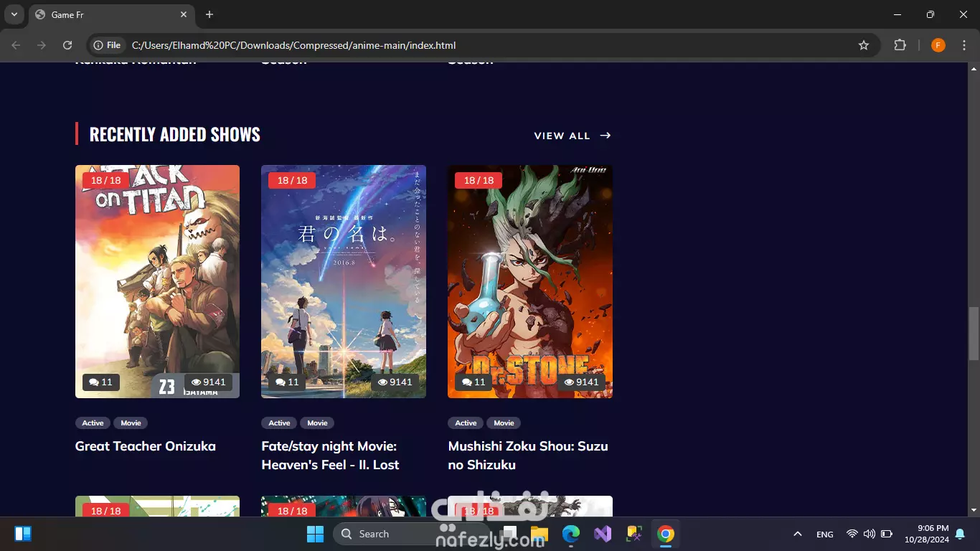Click views count on Your Name poster

pyautogui.click(x=395, y=382)
